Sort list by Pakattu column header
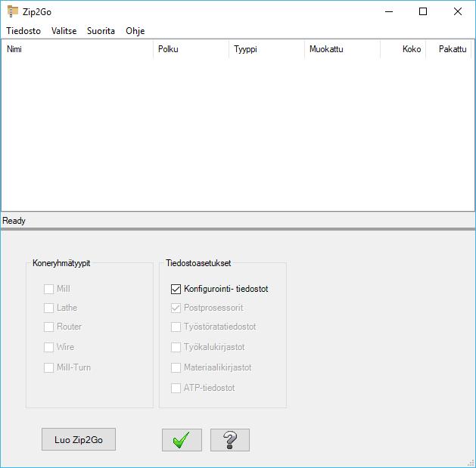476x468 pixels. coord(448,49)
